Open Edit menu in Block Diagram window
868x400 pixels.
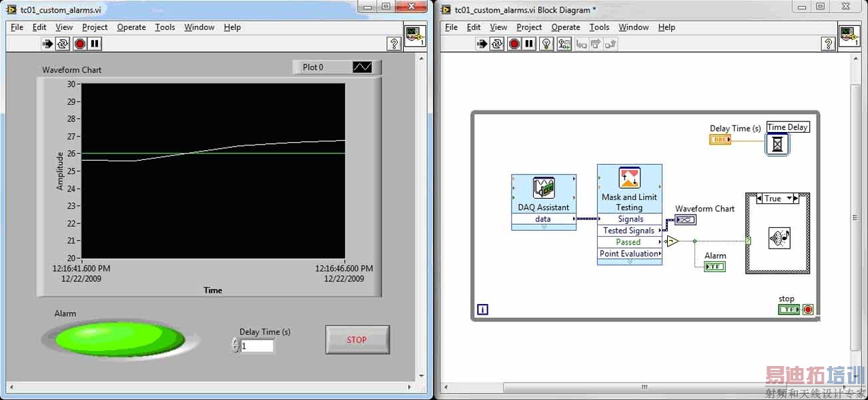(474, 27)
